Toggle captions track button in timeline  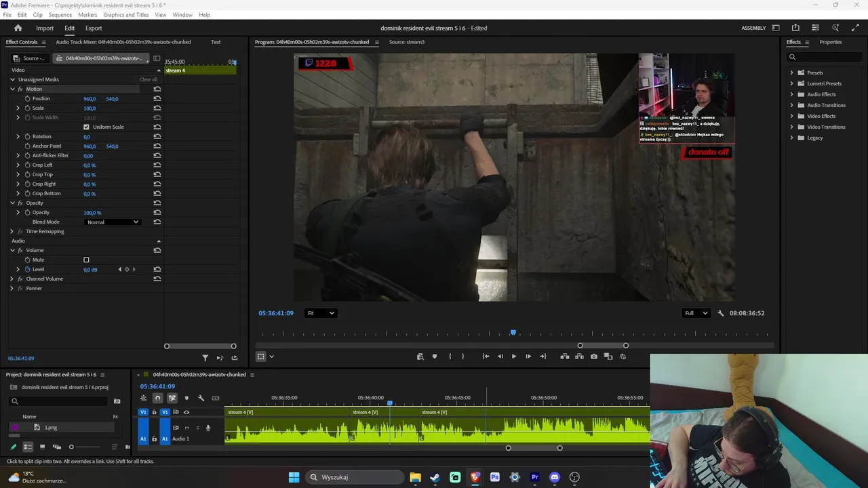[x=216, y=398]
